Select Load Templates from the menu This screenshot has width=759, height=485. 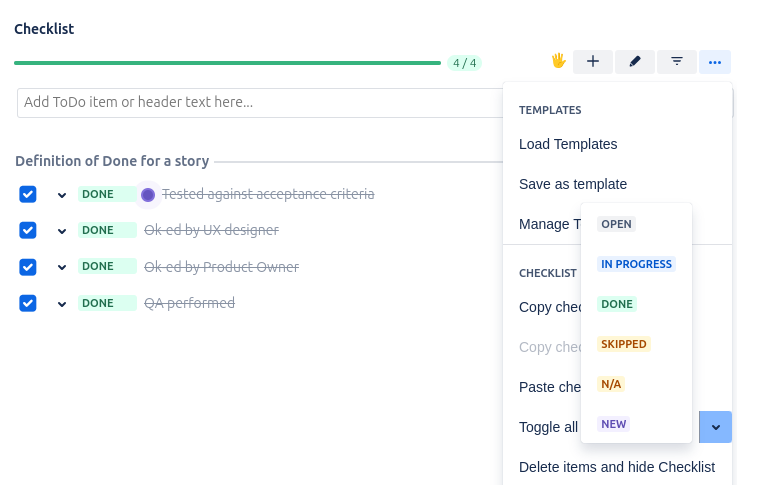pos(568,144)
